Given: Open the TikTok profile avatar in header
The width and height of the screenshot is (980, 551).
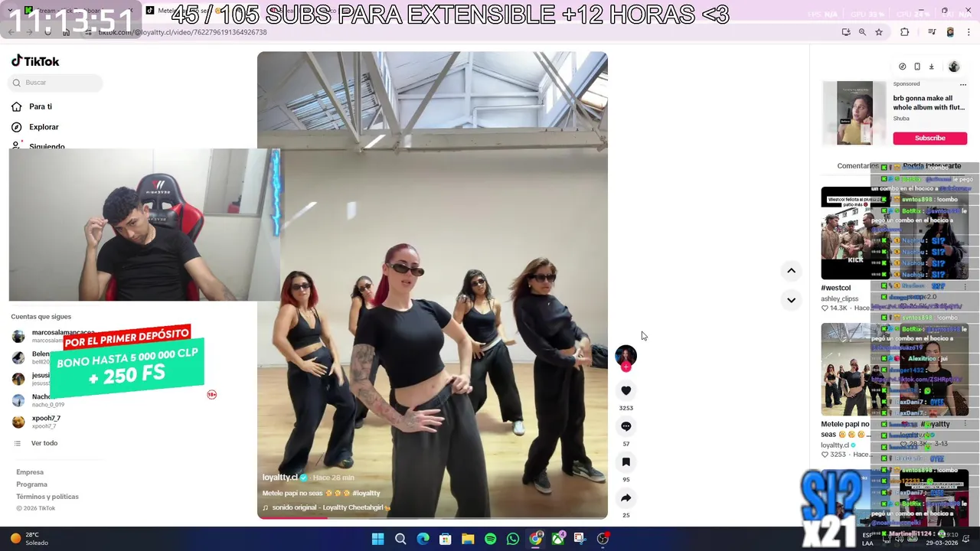Looking at the screenshot, I should [954, 67].
